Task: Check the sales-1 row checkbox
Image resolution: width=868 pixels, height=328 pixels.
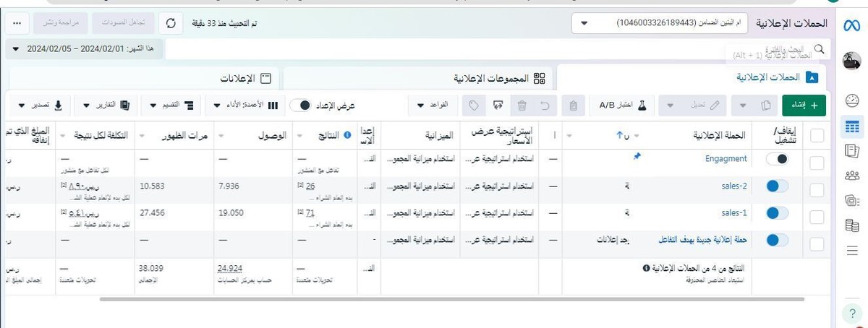Action: tap(817, 217)
